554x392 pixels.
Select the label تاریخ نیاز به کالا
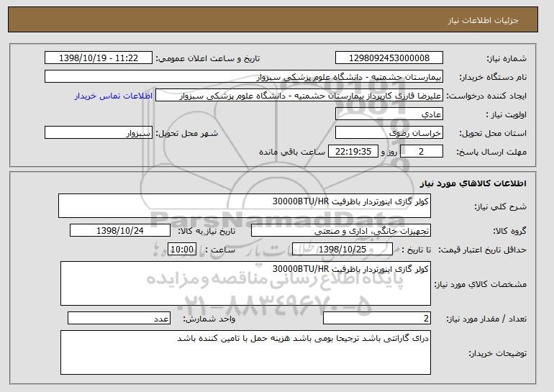(x=206, y=231)
